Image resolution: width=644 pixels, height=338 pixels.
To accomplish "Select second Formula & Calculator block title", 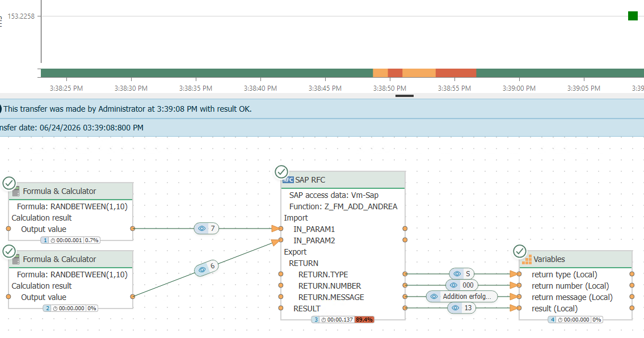I will pos(60,260).
